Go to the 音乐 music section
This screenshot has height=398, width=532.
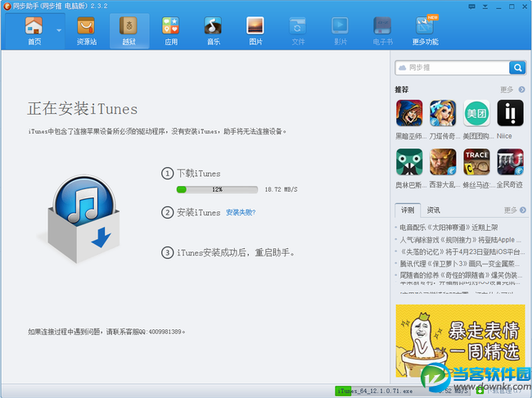(x=213, y=31)
